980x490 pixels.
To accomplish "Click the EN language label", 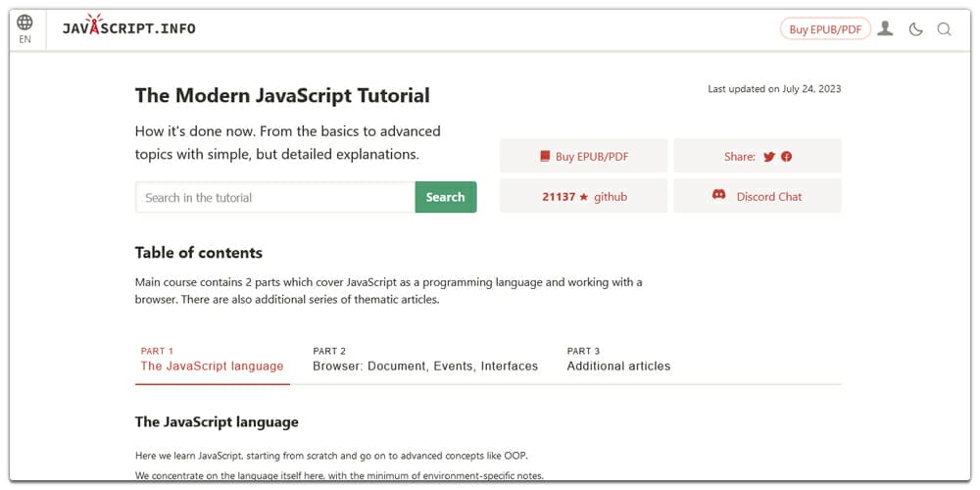I will [x=24, y=40].
